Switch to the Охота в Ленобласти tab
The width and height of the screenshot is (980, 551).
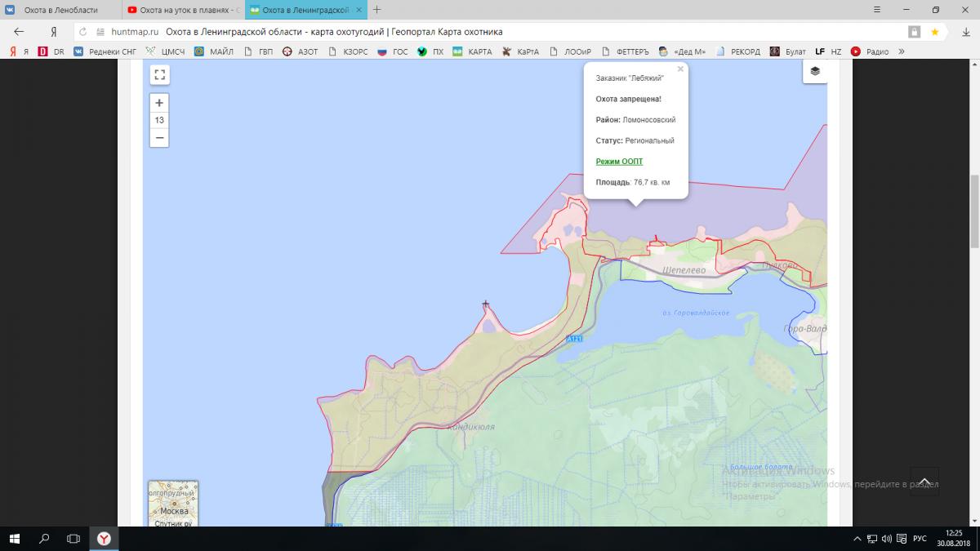(x=61, y=10)
